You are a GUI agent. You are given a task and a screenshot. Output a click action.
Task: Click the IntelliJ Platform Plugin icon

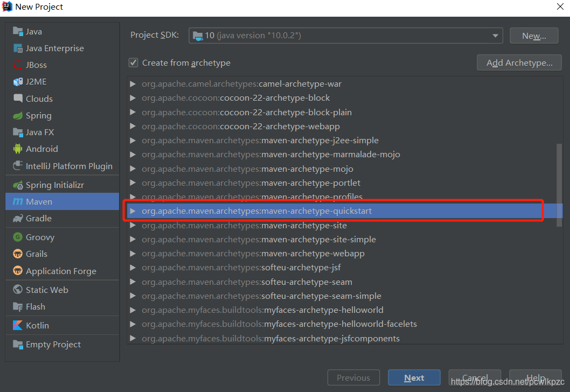coord(18,166)
